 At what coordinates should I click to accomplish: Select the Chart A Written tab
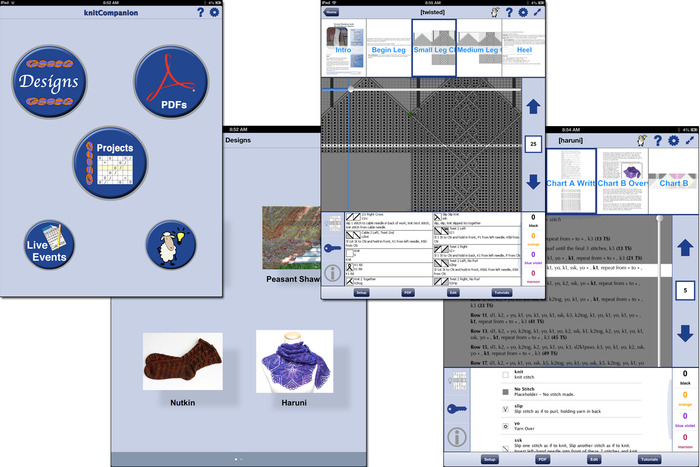[x=571, y=181]
